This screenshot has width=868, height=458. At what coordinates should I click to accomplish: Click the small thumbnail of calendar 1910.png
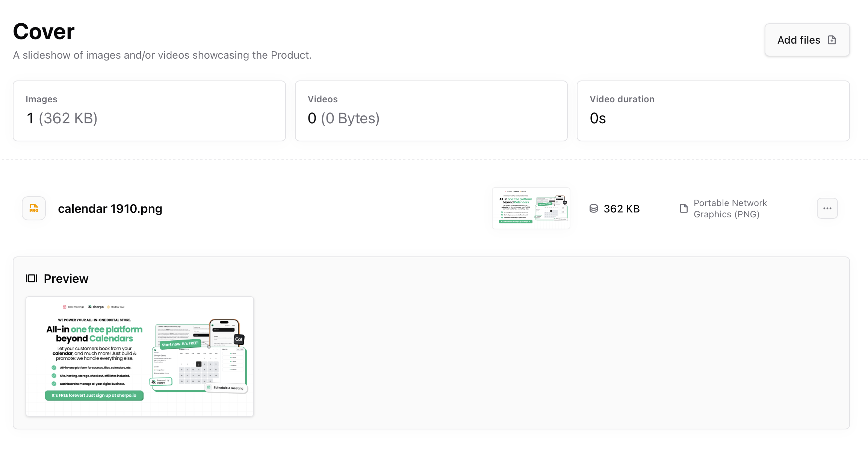coord(531,208)
